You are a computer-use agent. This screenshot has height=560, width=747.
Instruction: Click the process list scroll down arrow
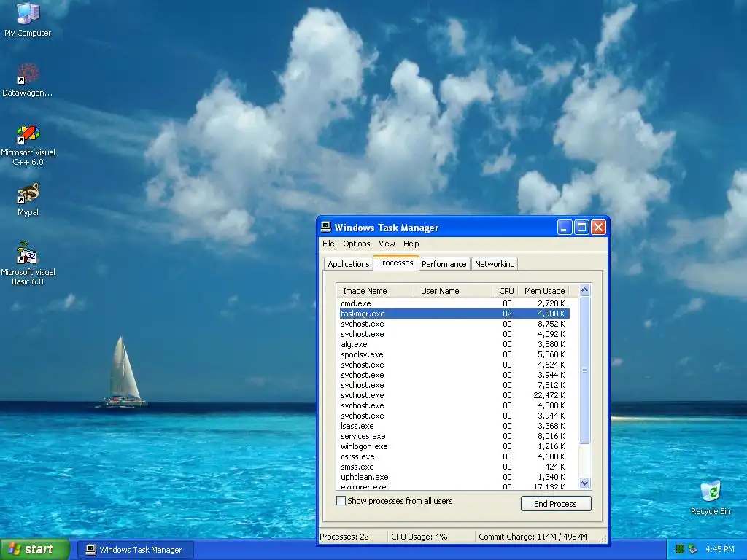click(584, 483)
